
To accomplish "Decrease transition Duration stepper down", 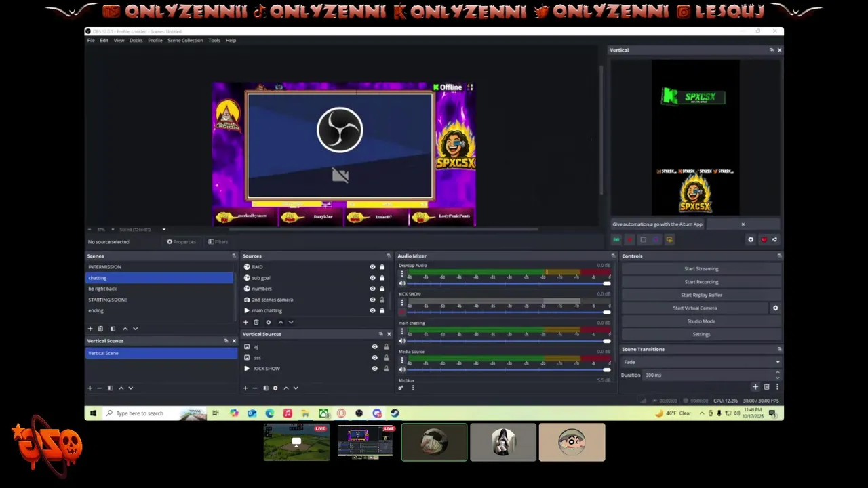I will 777,378.
